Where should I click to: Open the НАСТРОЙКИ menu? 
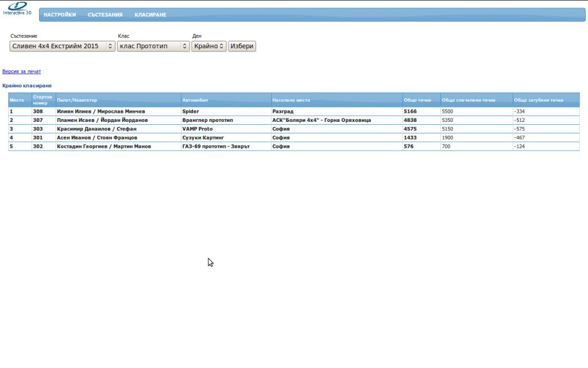click(60, 15)
